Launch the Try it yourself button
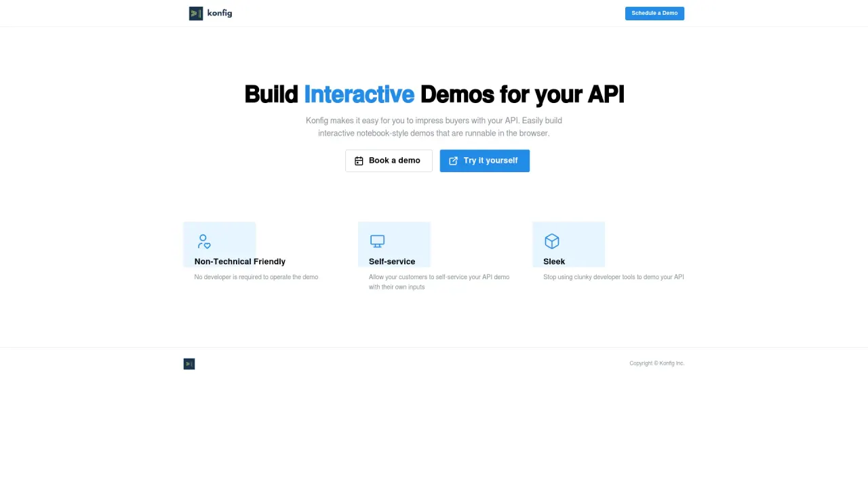 tap(484, 161)
